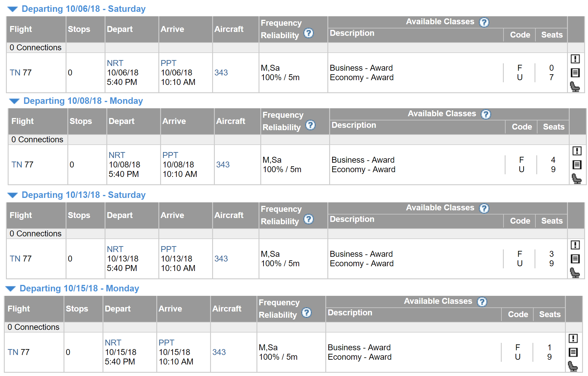
Task: Click the NRT airport link for 10/08/18 departure
Action: pyautogui.click(x=117, y=155)
